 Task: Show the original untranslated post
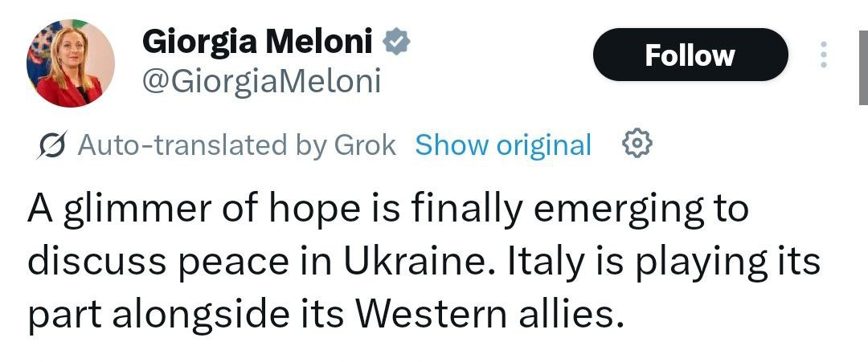tap(503, 145)
